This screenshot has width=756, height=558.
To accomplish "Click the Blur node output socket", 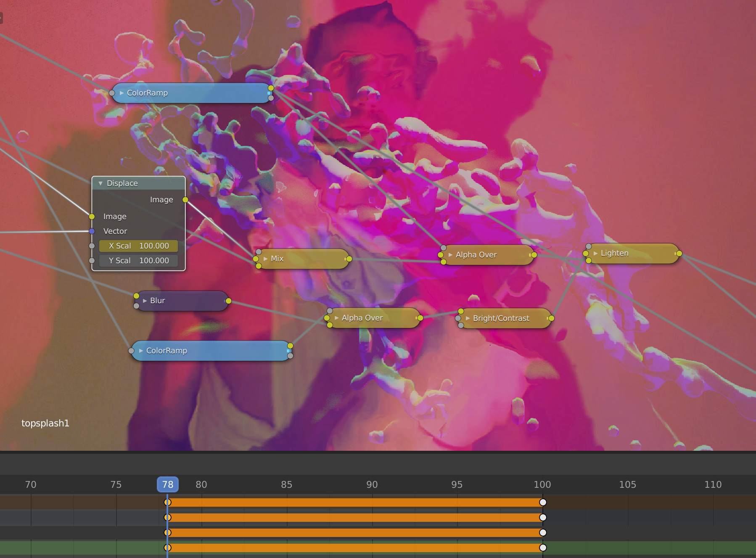I will click(228, 301).
